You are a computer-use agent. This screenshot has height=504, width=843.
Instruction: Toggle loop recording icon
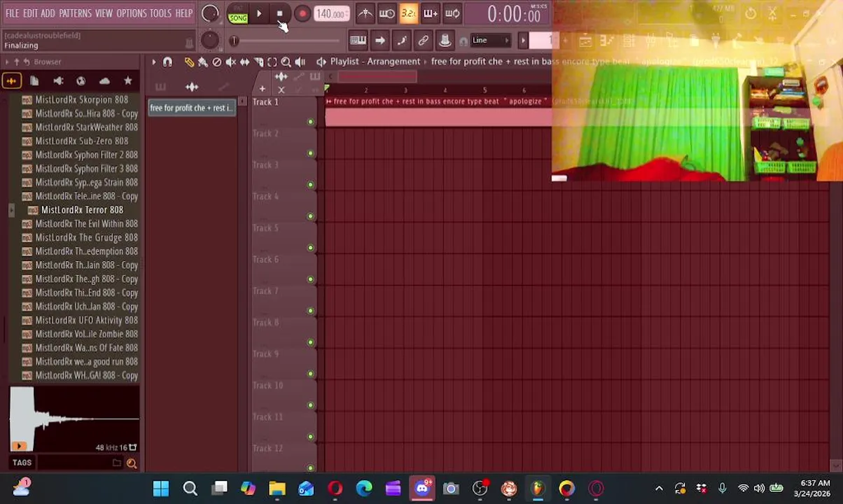pos(452,13)
